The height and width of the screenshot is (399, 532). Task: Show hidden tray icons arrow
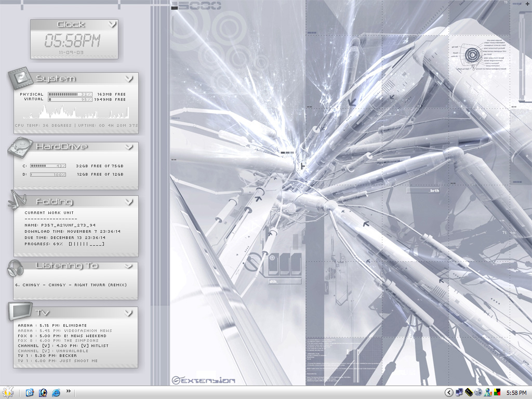point(449,392)
